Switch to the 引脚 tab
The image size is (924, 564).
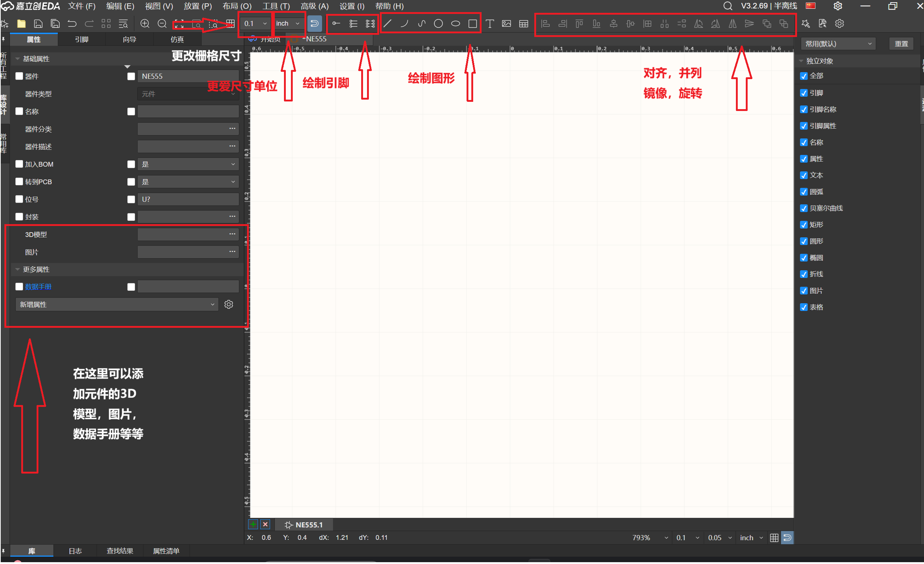pyautogui.click(x=81, y=40)
